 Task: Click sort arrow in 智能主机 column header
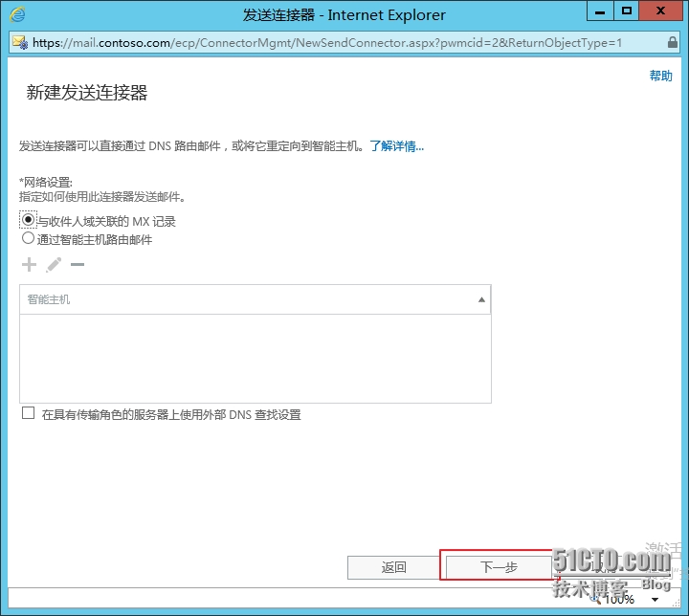[x=482, y=299]
